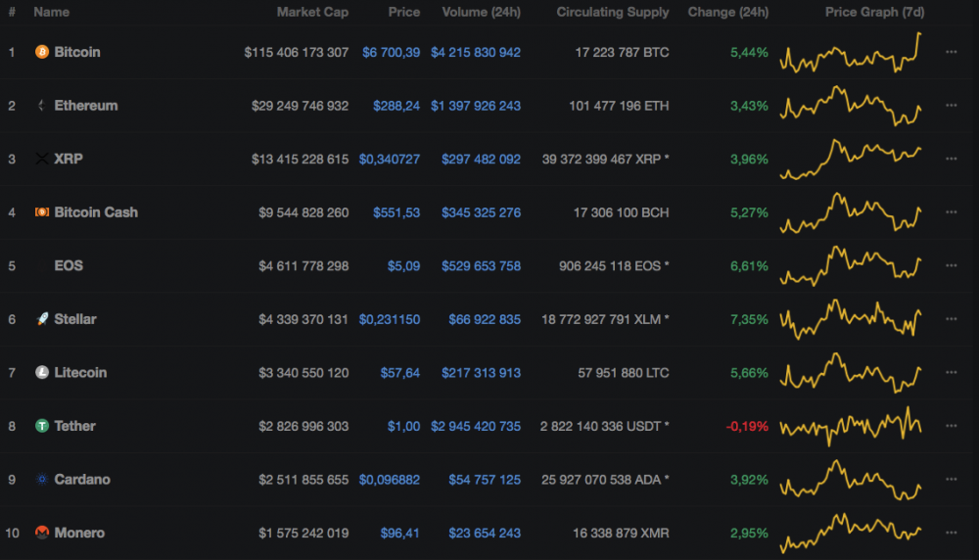The image size is (979, 560).
Task: Sort by Circulating Supply column header
Action: point(613,12)
